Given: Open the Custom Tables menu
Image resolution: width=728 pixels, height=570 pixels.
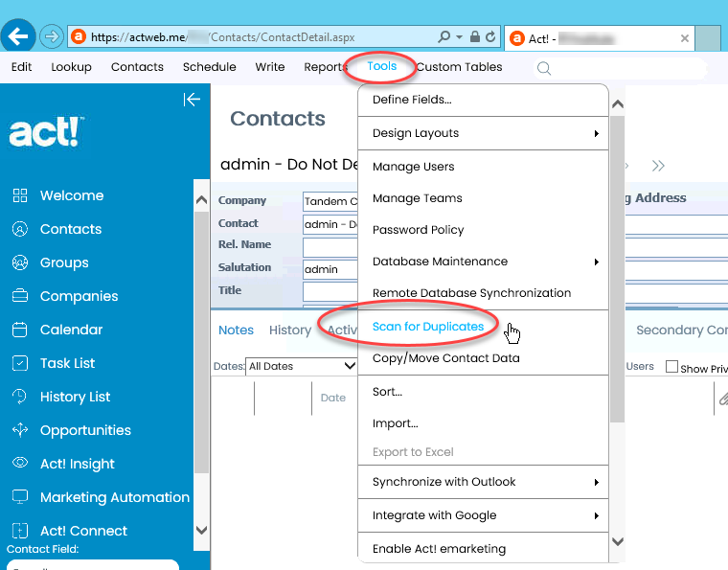Looking at the screenshot, I should coord(459,67).
